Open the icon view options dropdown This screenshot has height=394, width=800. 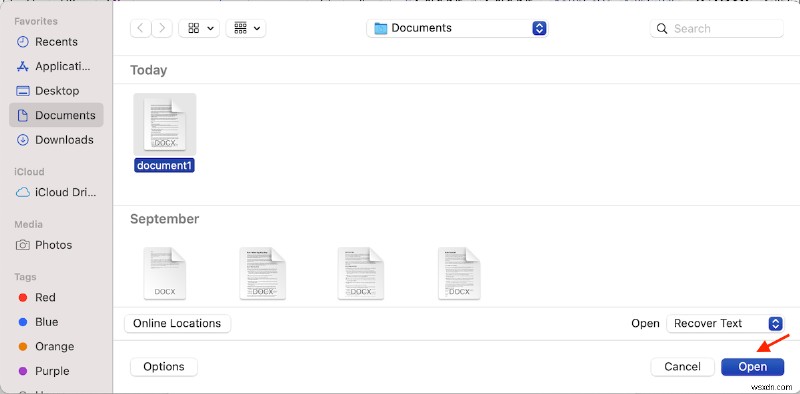click(199, 28)
